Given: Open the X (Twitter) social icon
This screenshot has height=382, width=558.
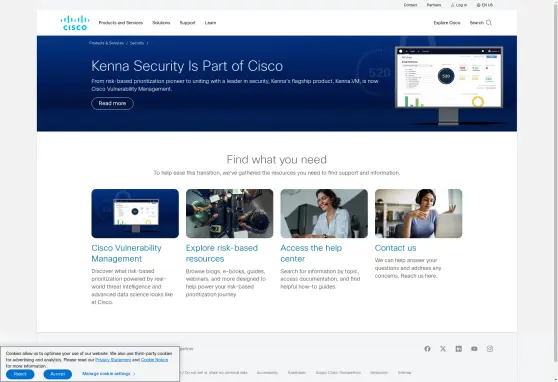Looking at the screenshot, I should point(443,349).
